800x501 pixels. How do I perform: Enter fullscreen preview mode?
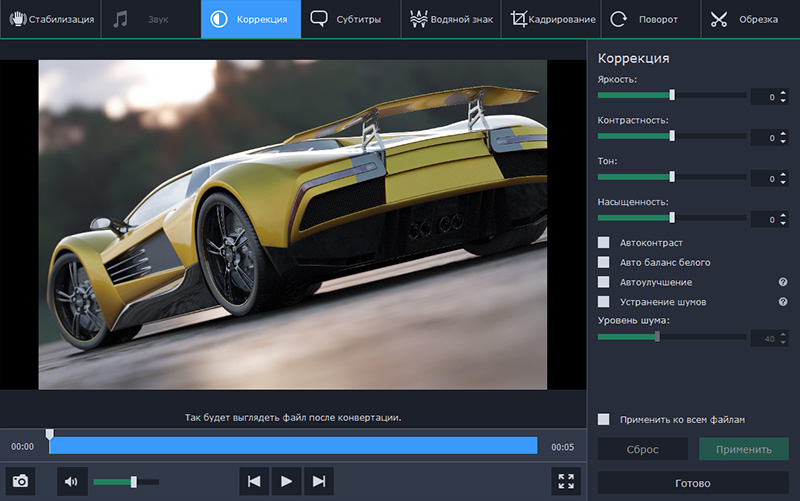click(x=566, y=482)
